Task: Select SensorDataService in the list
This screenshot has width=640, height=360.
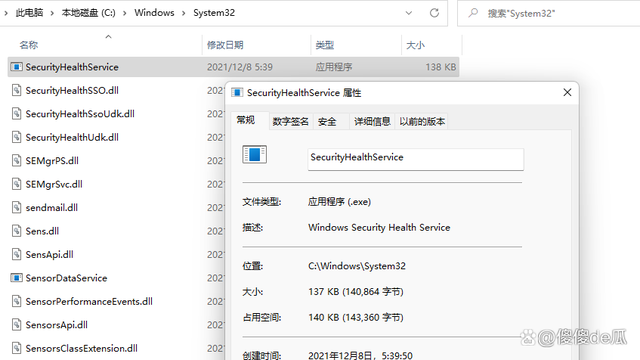Action: point(66,278)
